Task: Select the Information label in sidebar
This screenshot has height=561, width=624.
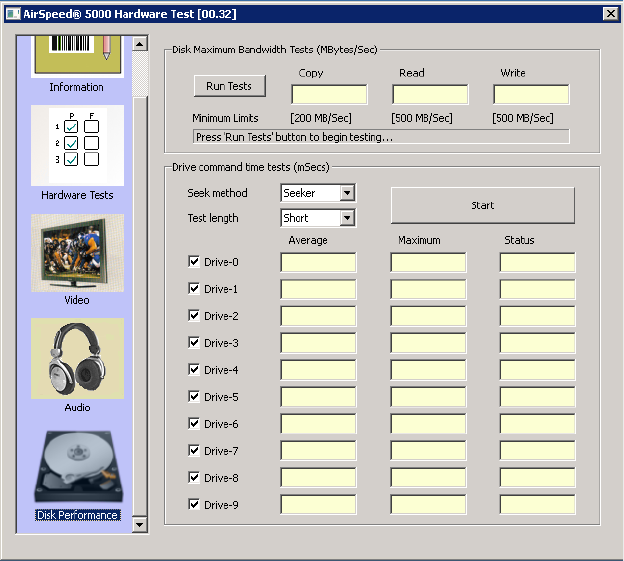Action: coord(76,87)
